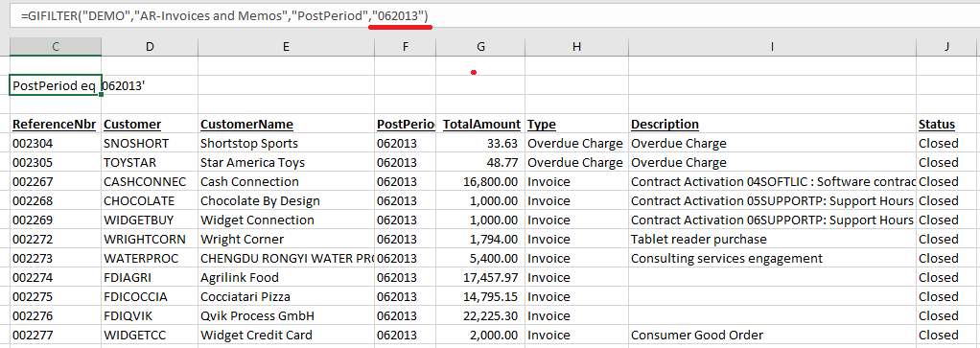Click CHENGDU RONGYI WATER customer name
This screenshot has height=348, width=980.
(x=286, y=258)
